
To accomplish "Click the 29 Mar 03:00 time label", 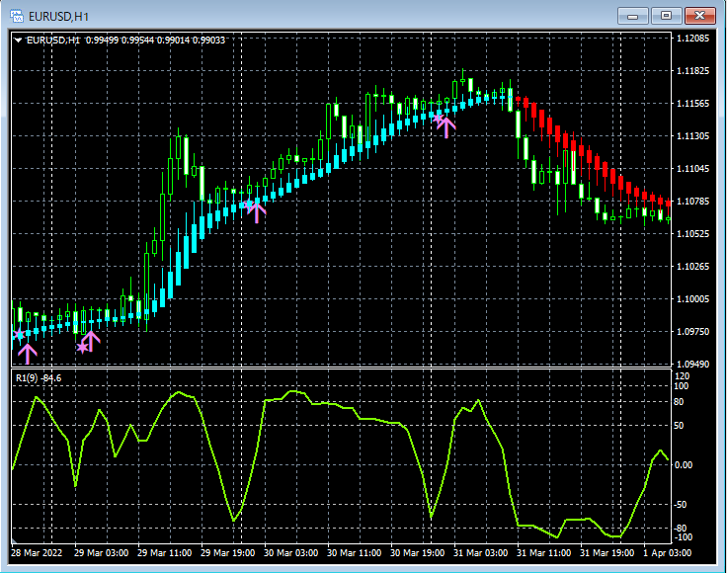I will tap(101, 553).
